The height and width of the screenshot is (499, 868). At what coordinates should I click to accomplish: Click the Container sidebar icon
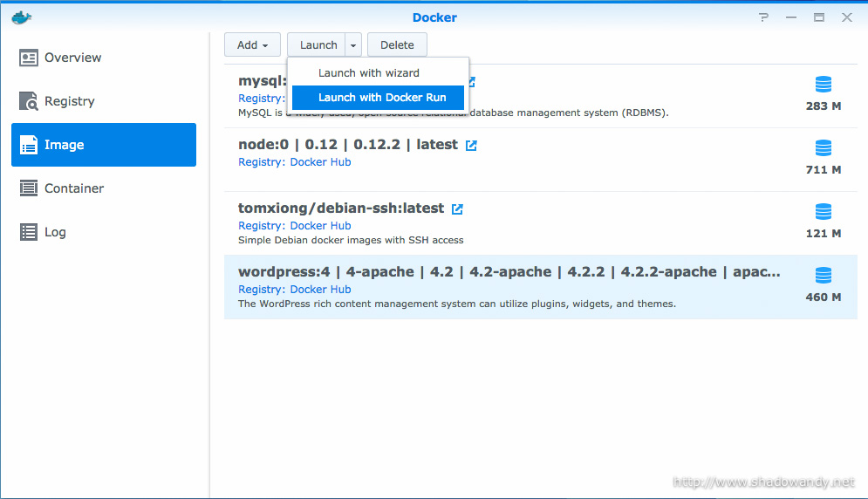[29, 188]
